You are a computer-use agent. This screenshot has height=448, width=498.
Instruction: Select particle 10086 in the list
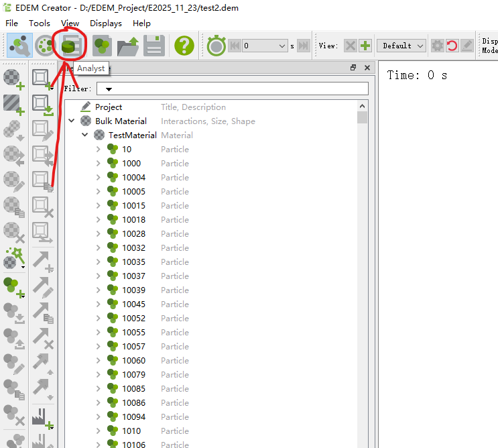[133, 403]
